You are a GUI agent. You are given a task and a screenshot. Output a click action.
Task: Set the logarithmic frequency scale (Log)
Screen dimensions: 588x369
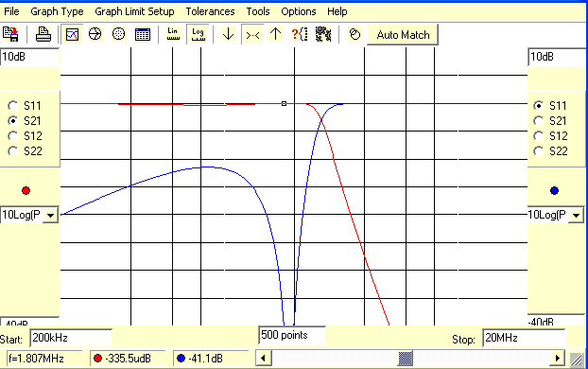[x=198, y=34]
